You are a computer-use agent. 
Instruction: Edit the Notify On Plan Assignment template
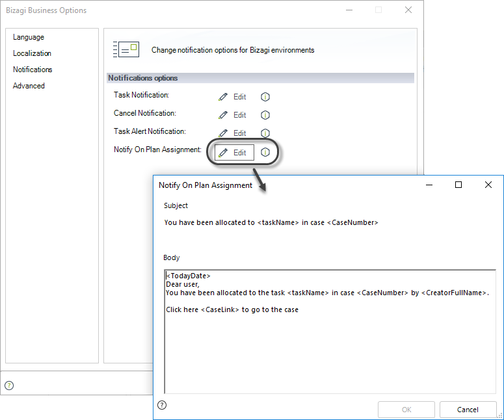coord(234,152)
